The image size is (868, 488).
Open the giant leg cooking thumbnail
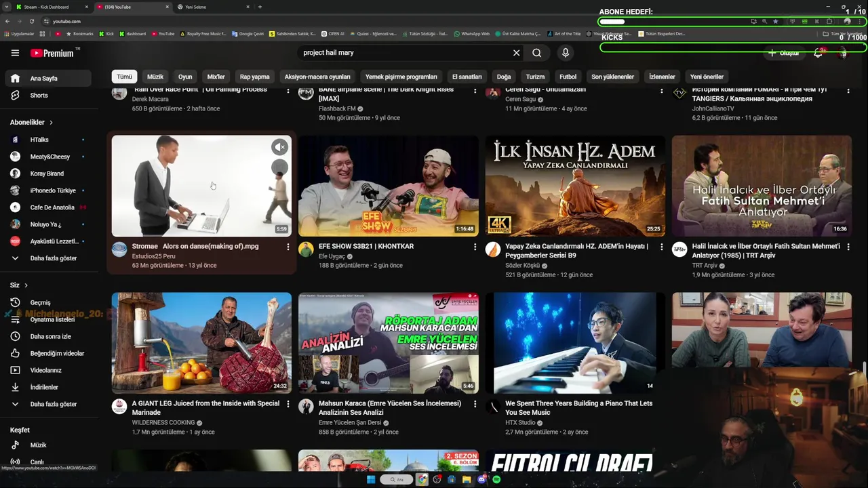[201, 343]
